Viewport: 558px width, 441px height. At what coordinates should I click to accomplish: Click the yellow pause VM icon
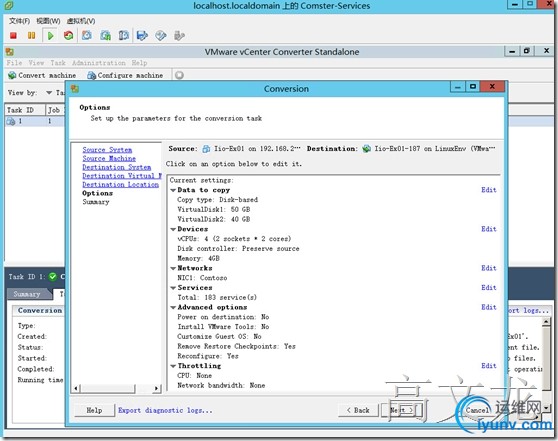pyautogui.click(x=31, y=35)
